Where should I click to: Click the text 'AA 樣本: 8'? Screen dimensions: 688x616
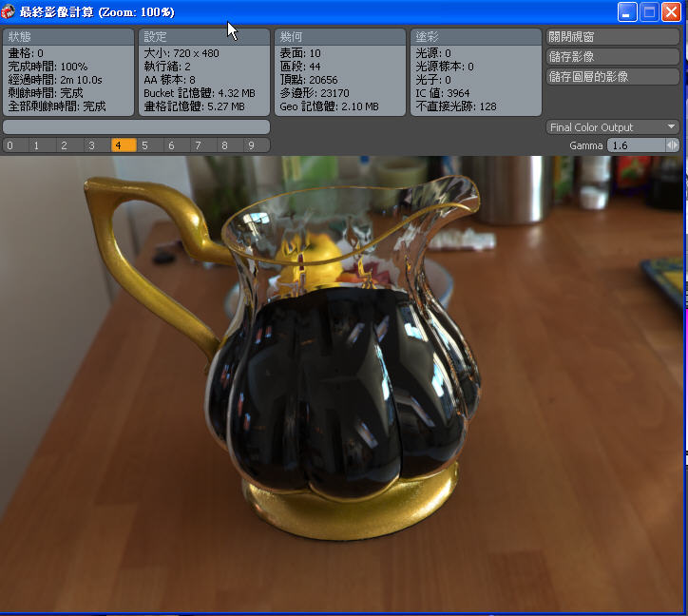click(169, 80)
